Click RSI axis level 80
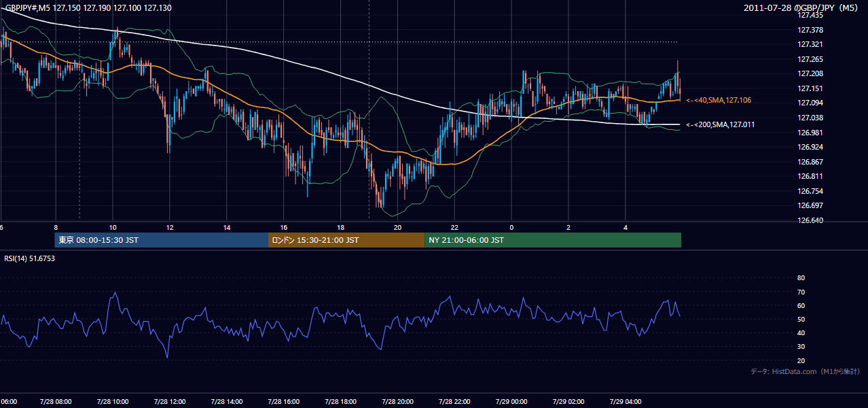The image size is (868, 408). 801,278
